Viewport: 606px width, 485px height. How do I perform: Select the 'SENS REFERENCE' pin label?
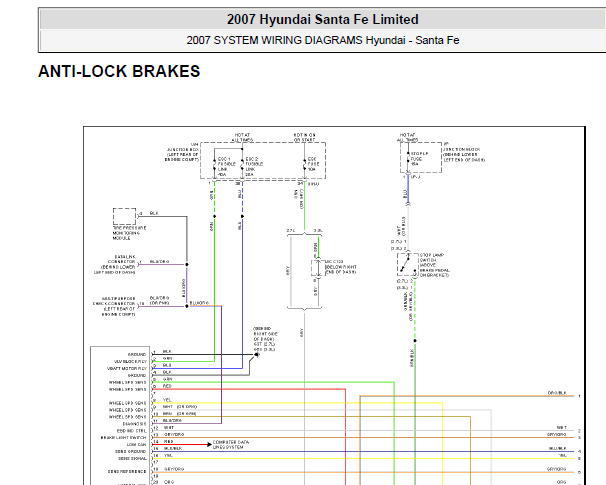coord(127,471)
